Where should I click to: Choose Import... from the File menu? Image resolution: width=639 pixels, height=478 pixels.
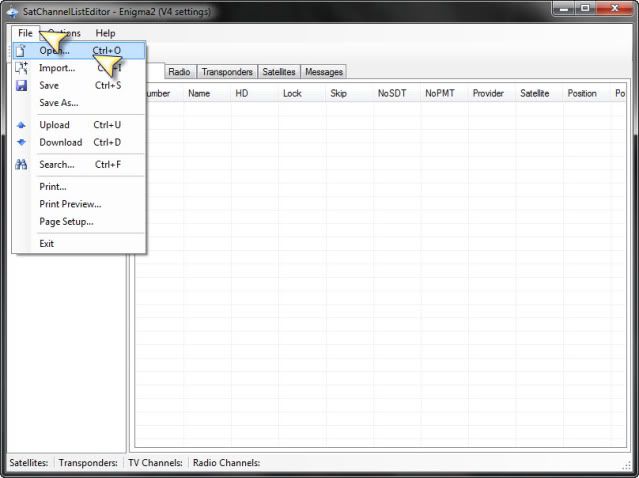pos(79,68)
